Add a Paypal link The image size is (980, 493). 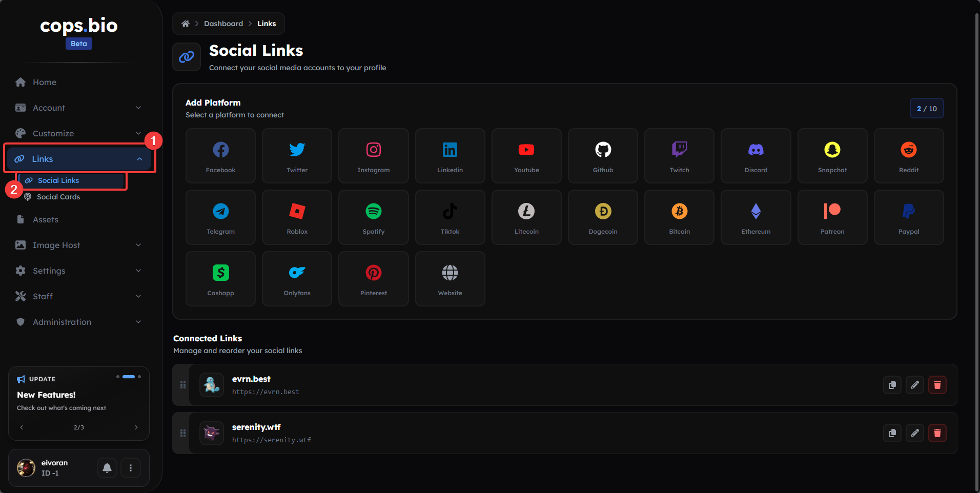908,217
